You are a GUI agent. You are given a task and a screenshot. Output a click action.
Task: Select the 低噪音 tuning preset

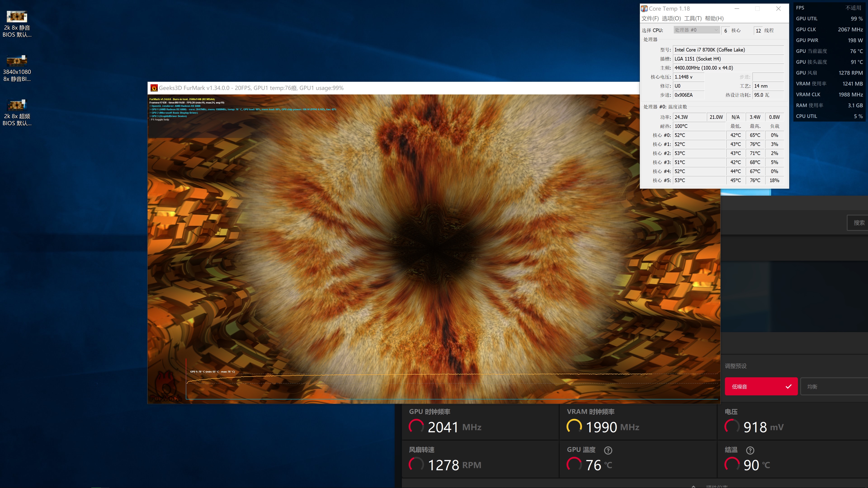761,387
